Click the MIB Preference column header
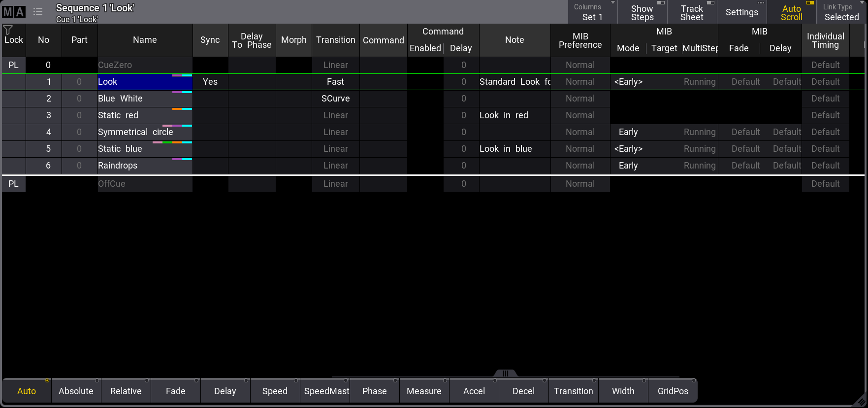 (580, 40)
